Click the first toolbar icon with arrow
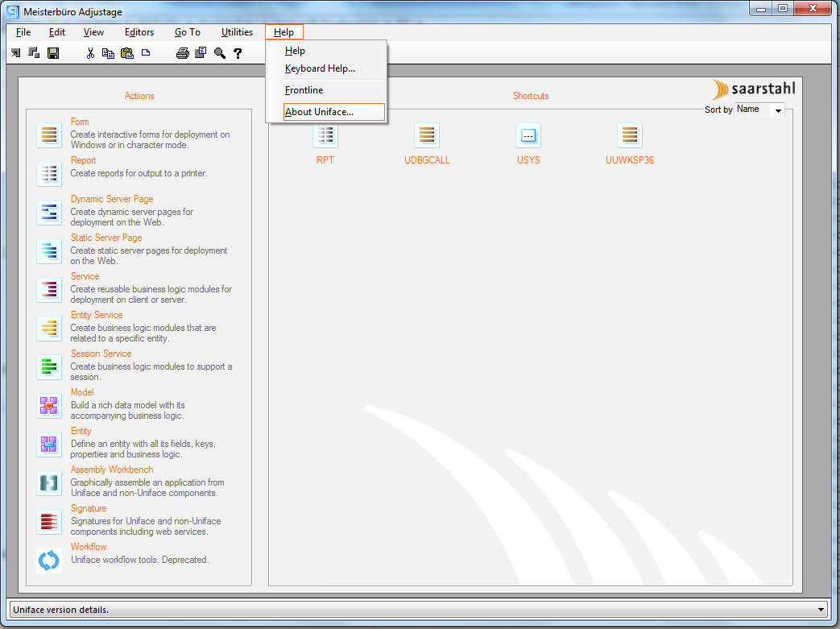This screenshot has width=840, height=629. click(16, 52)
